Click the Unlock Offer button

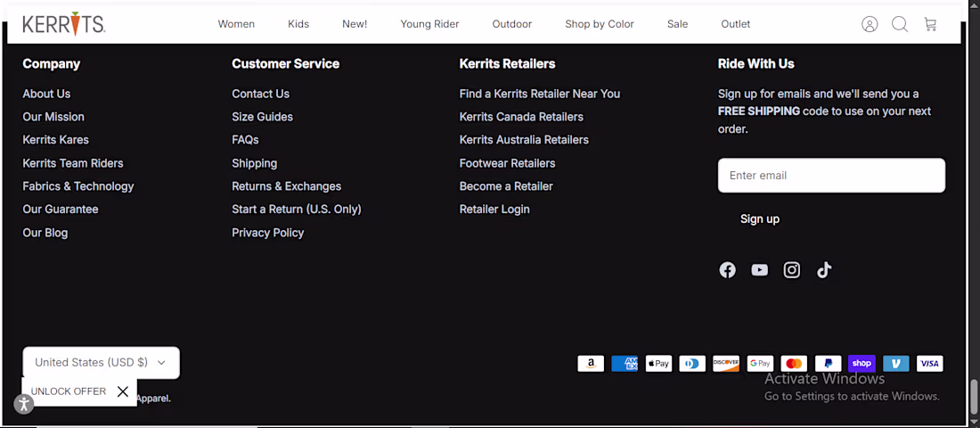point(69,391)
